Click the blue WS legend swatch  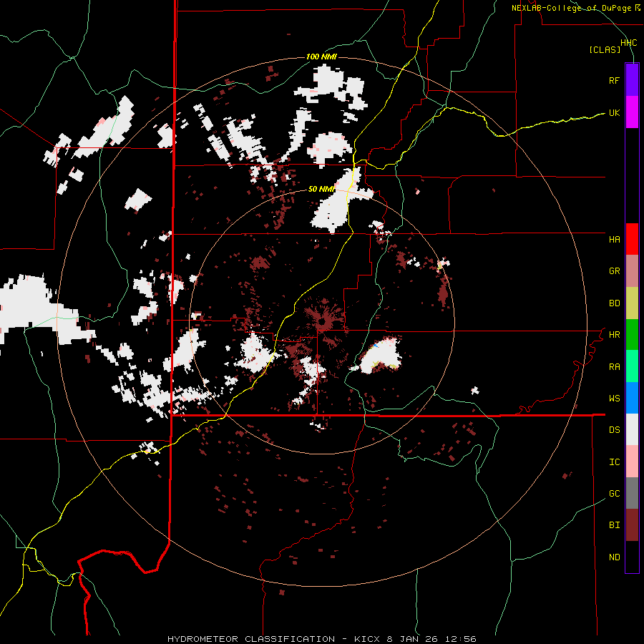(632, 398)
